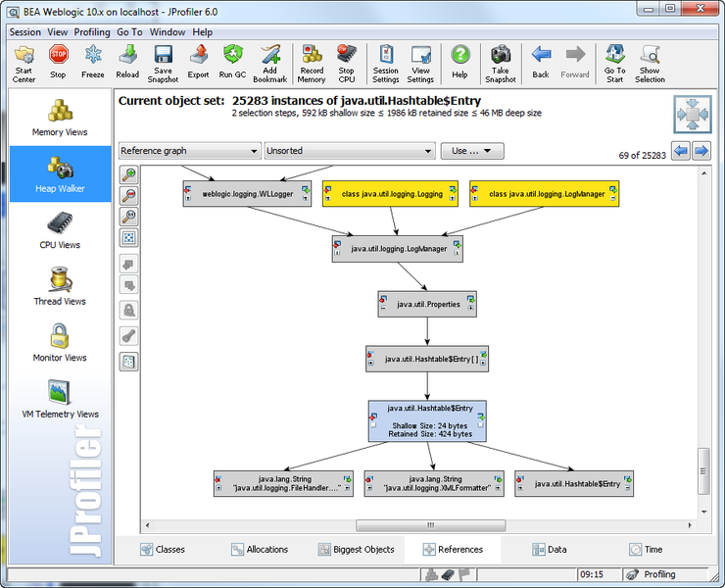Click the Go To Start icon
Viewport: 725px width, 588px height.
[x=615, y=64]
